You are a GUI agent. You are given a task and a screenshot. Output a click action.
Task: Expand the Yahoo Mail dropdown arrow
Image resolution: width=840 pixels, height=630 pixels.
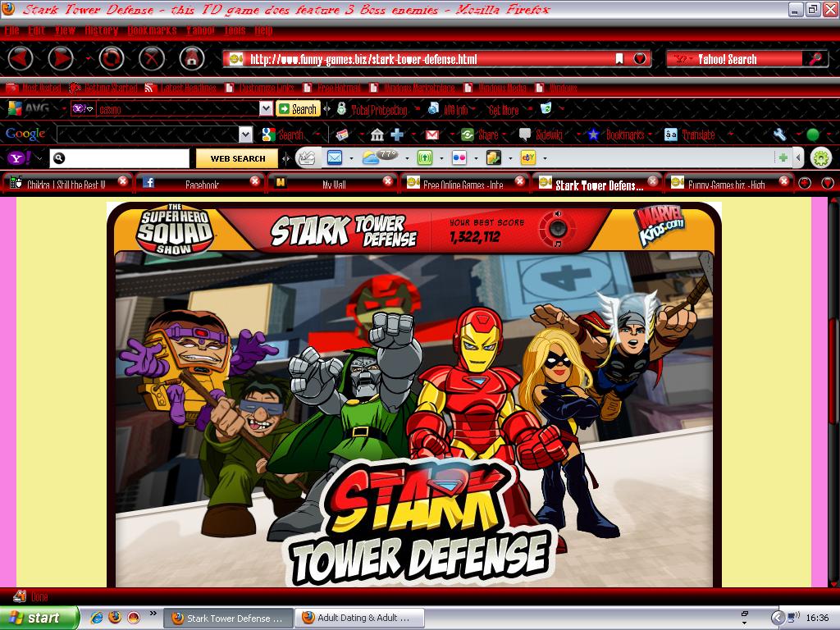click(x=351, y=158)
